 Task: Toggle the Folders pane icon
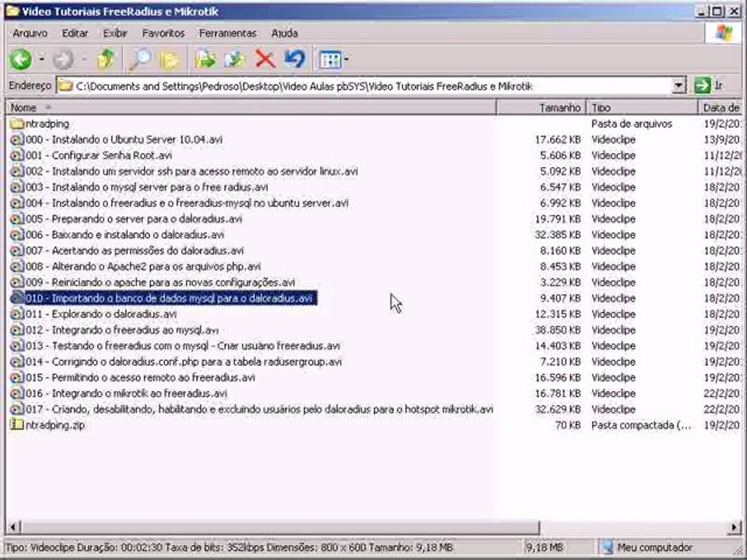170,60
